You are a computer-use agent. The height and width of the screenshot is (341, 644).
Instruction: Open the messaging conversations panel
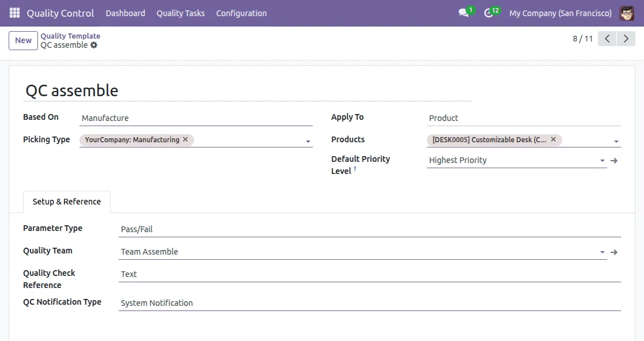pyautogui.click(x=463, y=12)
